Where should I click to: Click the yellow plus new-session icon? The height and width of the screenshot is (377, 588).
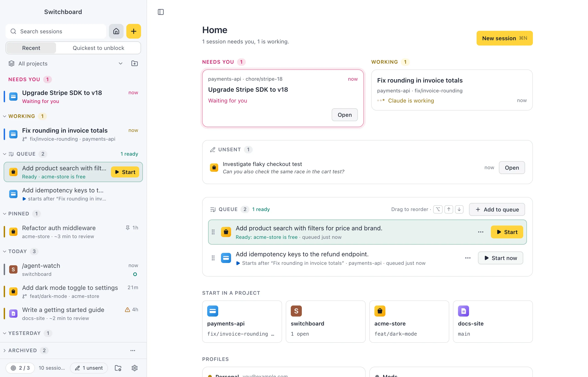133,31
